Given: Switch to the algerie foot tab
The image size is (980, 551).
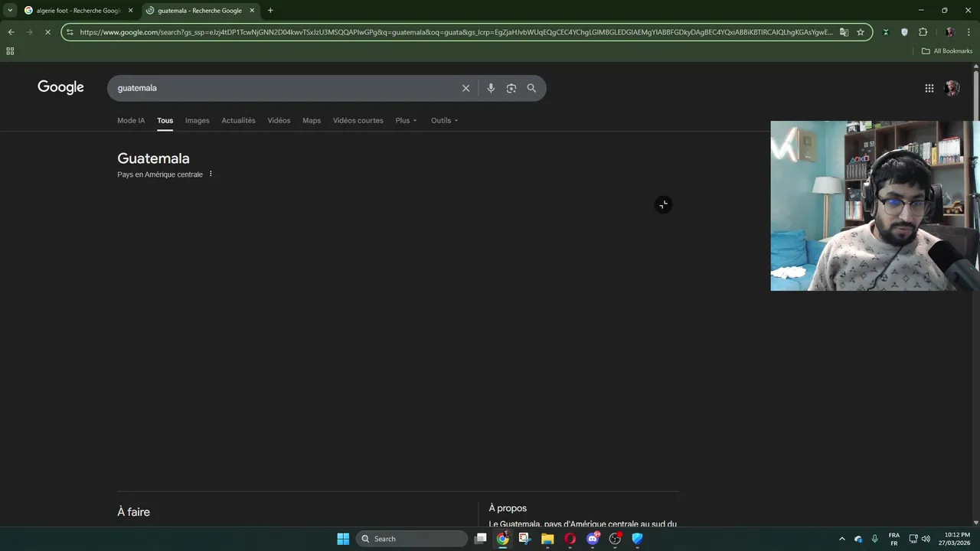Looking at the screenshot, I should click(x=78, y=11).
